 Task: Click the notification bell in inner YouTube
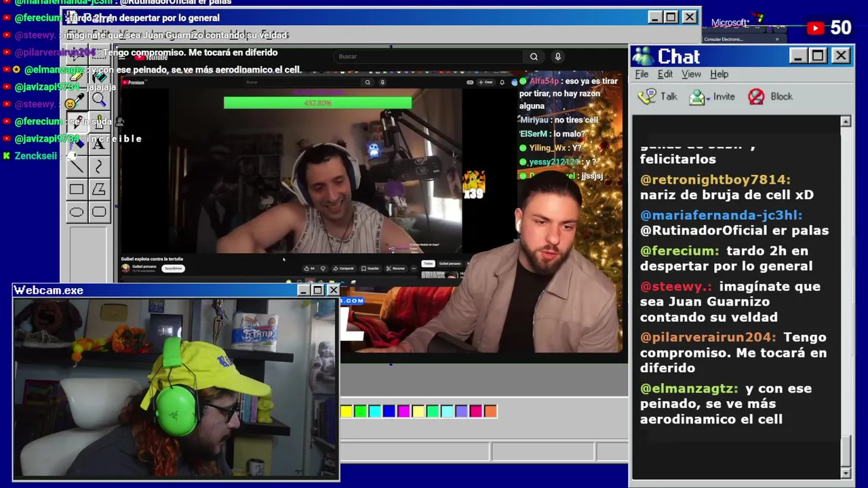click(502, 82)
